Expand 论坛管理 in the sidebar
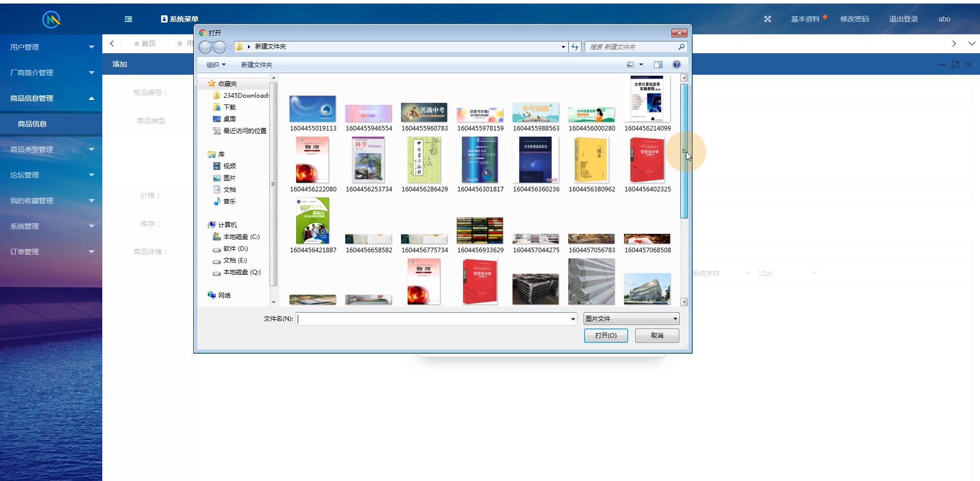 51,175
